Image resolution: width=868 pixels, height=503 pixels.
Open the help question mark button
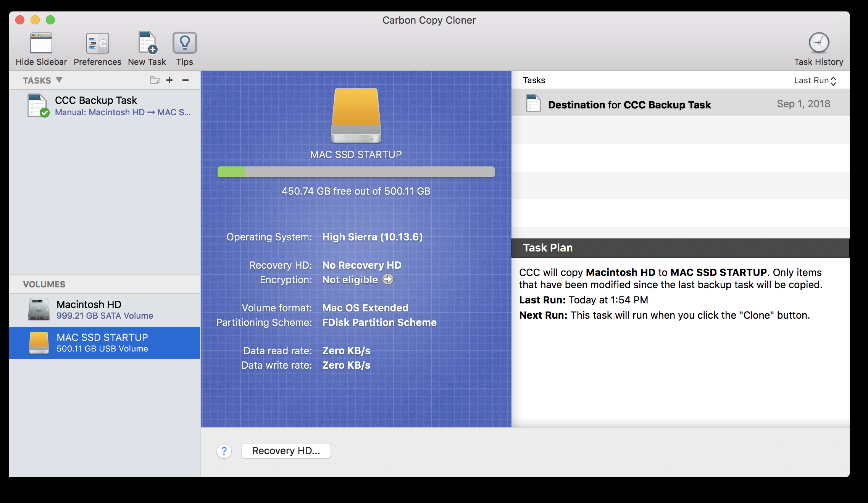pos(224,451)
